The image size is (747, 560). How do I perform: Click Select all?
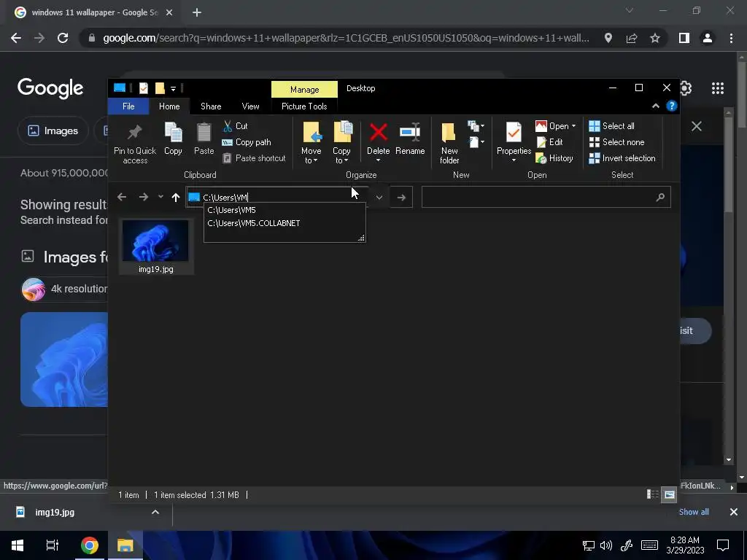[x=612, y=126]
